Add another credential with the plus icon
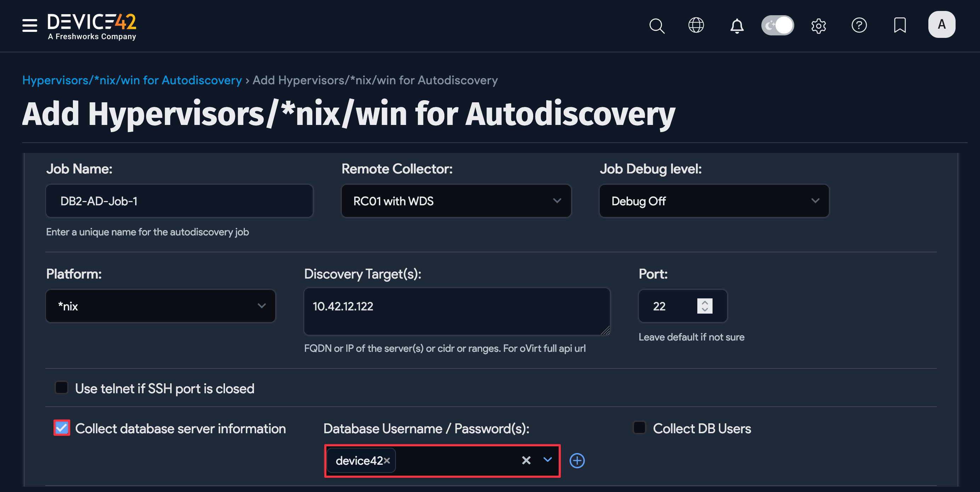 (577, 461)
